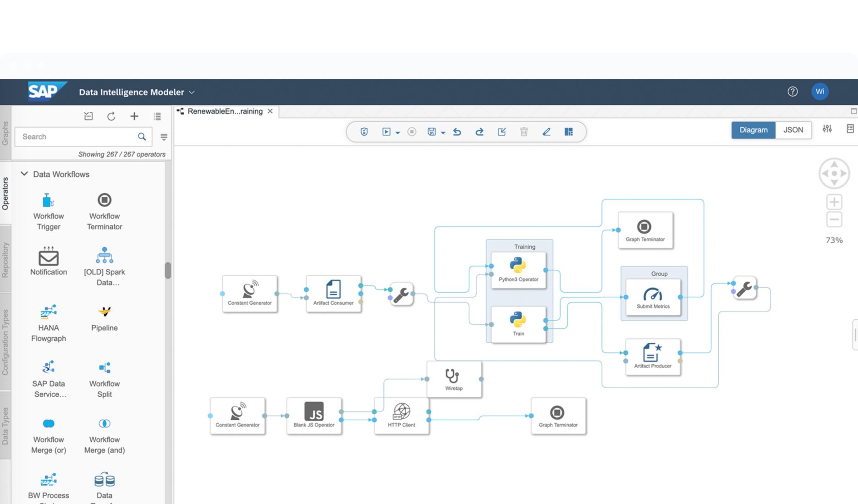Image resolution: width=858 pixels, height=504 pixels.
Task: Open the run graph dropdown arrow
Action: click(398, 133)
